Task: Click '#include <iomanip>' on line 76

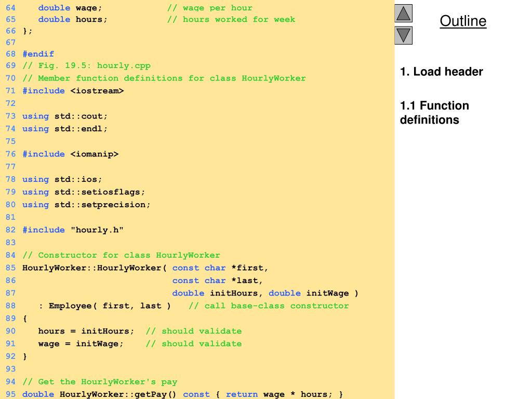Action: (71, 154)
